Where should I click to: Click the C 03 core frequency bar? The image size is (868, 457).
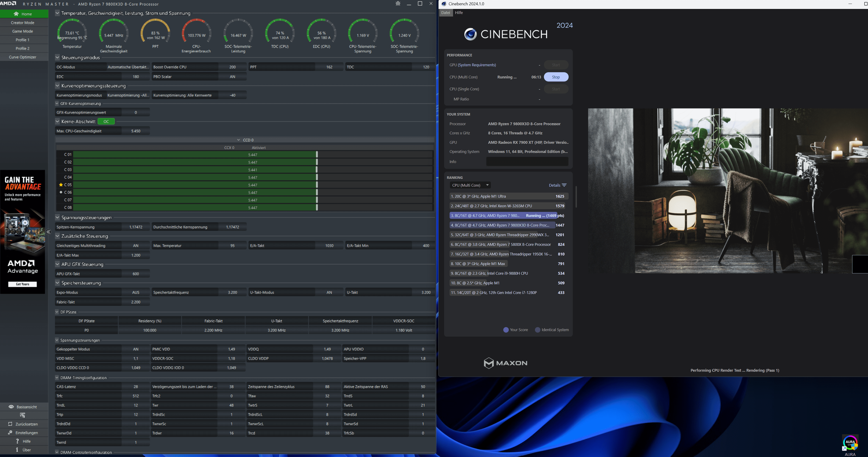(x=253, y=170)
